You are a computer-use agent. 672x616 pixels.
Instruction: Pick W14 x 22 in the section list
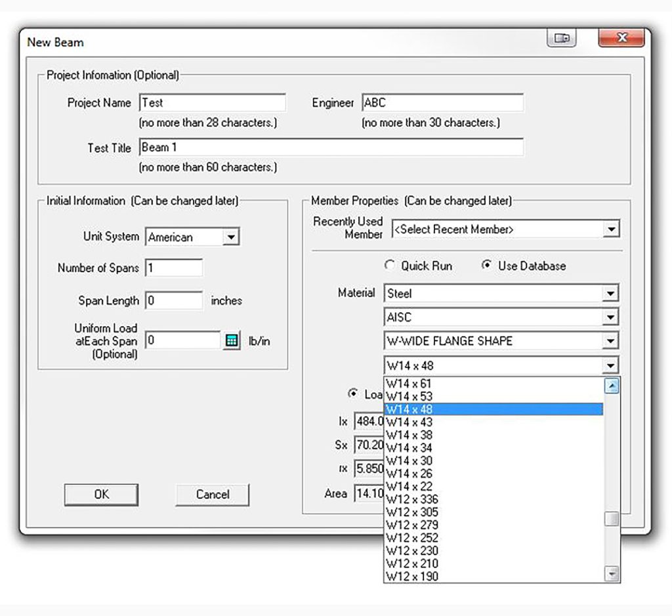pos(408,486)
